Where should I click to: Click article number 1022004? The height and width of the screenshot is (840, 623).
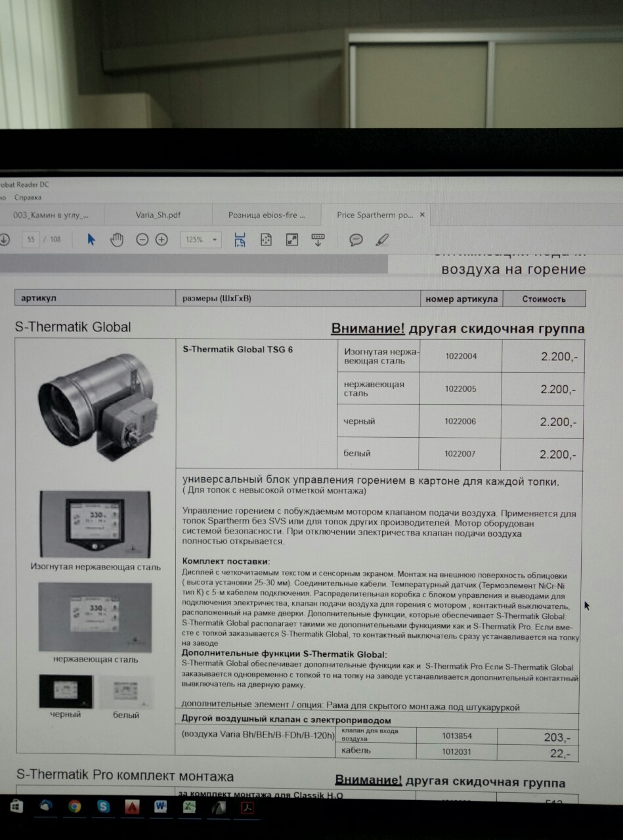461,356
